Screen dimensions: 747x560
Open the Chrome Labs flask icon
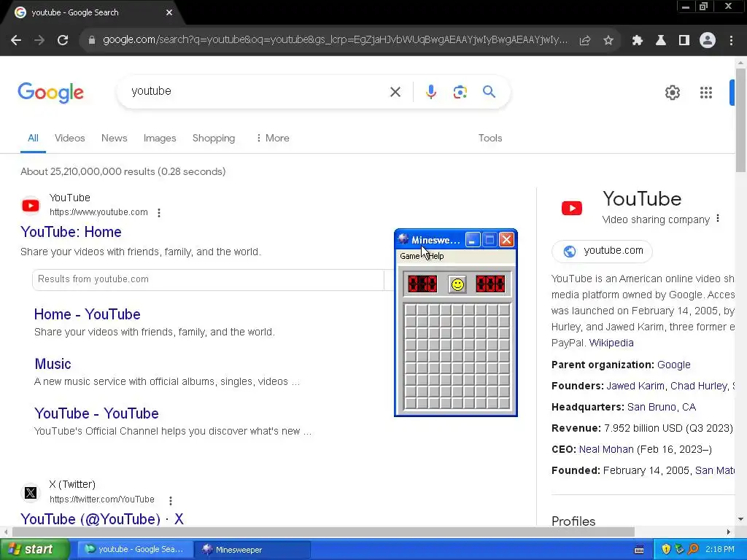tap(661, 41)
